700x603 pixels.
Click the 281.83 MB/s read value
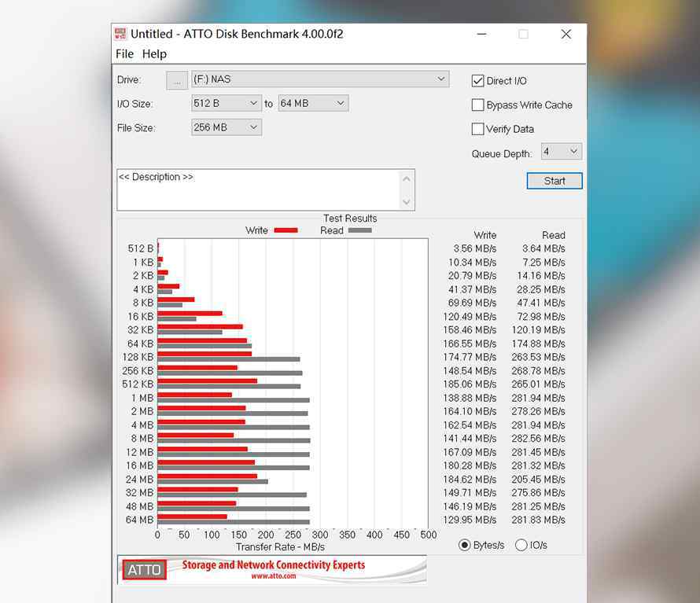coord(539,520)
